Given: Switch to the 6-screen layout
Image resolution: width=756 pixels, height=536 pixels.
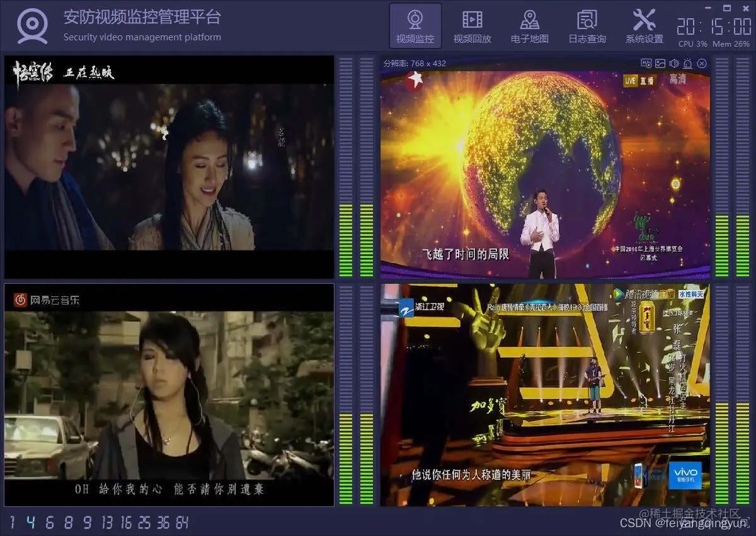Looking at the screenshot, I should click(50, 522).
